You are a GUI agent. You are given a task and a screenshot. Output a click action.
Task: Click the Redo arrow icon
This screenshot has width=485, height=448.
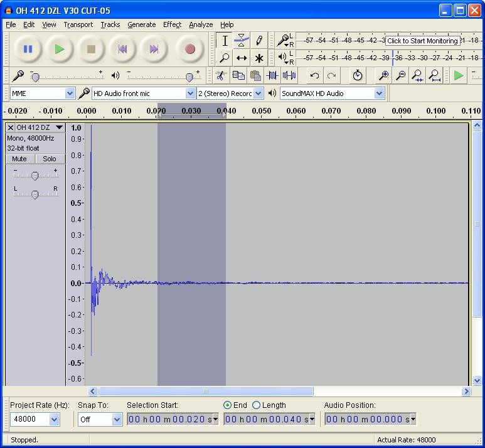coord(331,75)
